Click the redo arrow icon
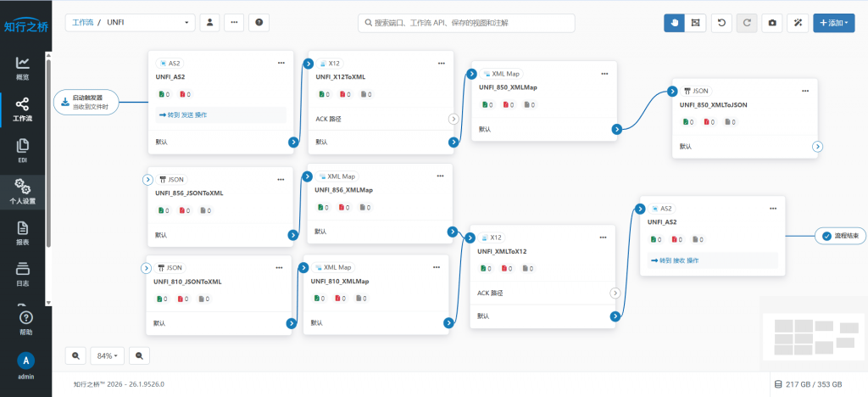The image size is (868, 397). click(x=747, y=23)
